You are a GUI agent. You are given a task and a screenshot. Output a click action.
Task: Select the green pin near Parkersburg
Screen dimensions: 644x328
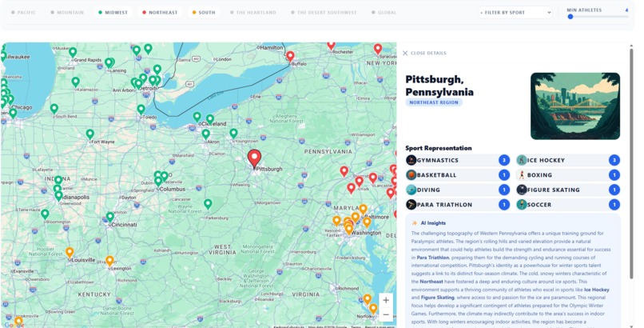[209, 204]
